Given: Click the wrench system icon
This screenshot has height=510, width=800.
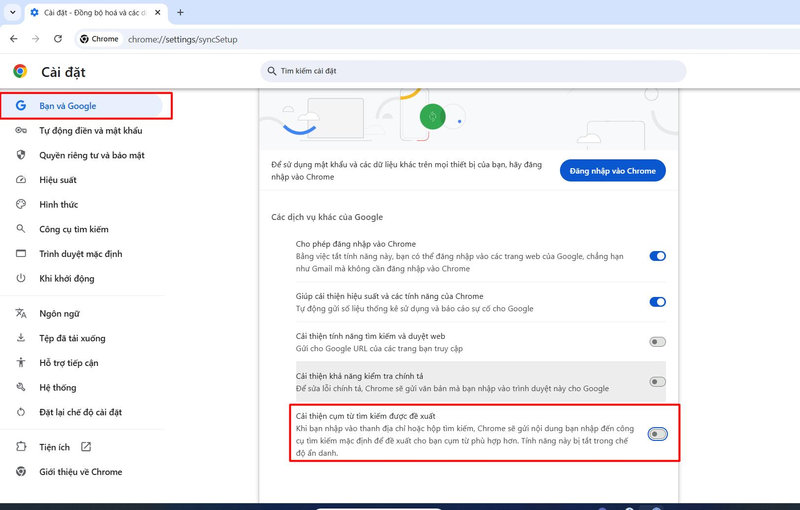Looking at the screenshot, I should [x=21, y=387].
